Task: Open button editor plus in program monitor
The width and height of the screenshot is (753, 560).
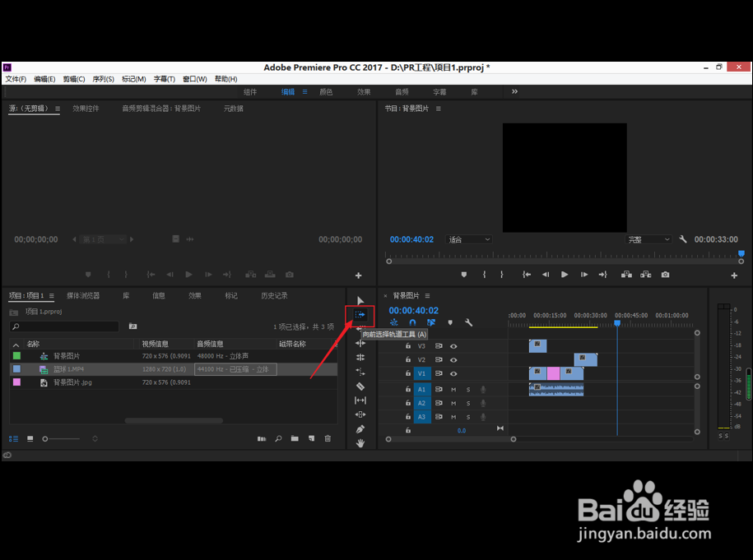Action: tap(734, 275)
